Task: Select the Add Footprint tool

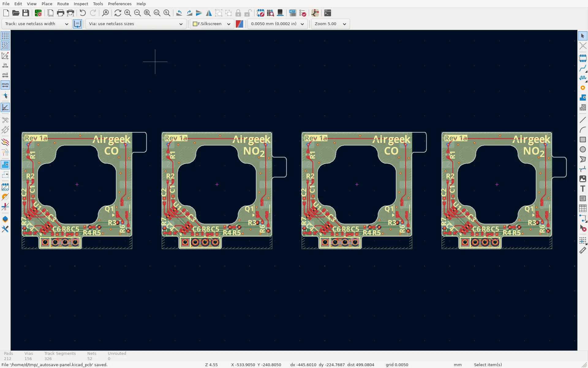Action: (x=583, y=58)
